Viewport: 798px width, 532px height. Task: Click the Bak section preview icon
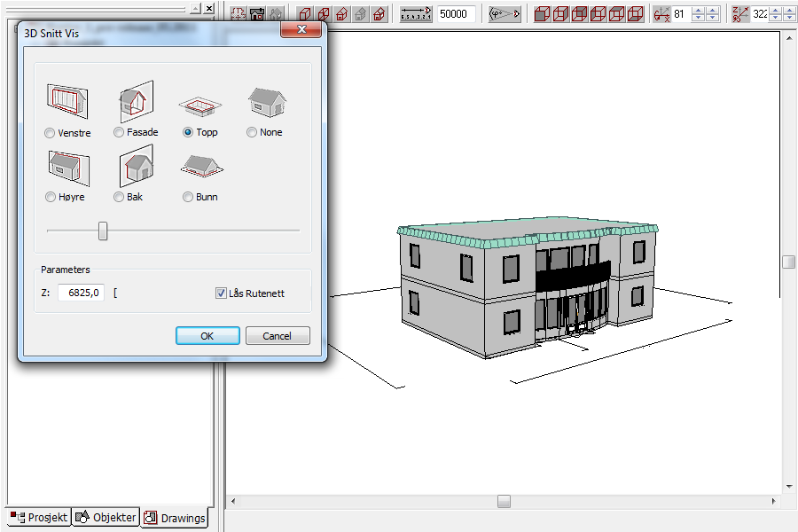136,166
